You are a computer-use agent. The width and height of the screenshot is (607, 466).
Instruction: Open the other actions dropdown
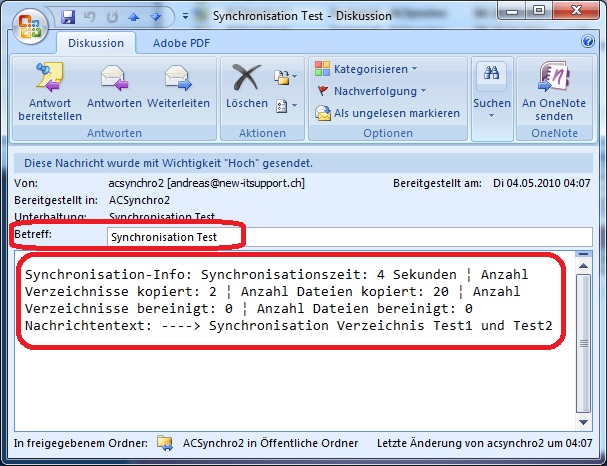286,106
